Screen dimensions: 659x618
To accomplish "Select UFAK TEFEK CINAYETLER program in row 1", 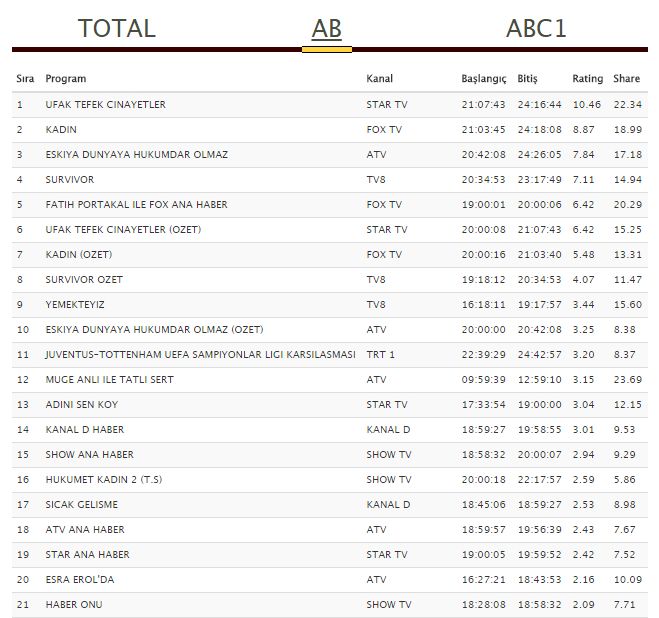I will click(105, 105).
